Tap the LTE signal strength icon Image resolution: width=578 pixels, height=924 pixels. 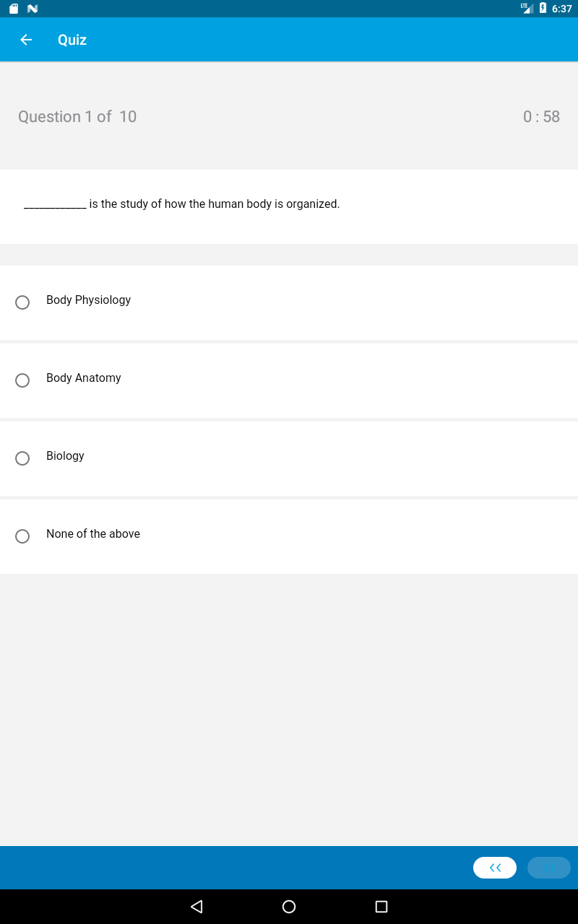pyautogui.click(x=527, y=8)
